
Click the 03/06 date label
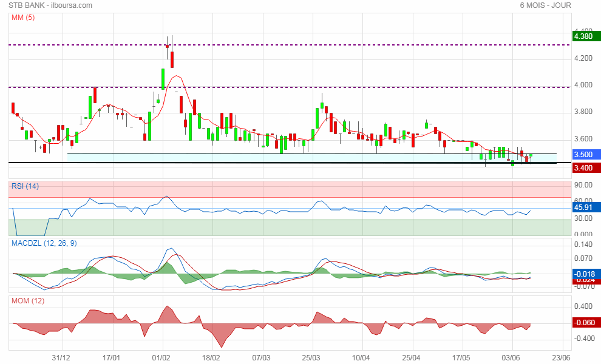pyautogui.click(x=511, y=358)
